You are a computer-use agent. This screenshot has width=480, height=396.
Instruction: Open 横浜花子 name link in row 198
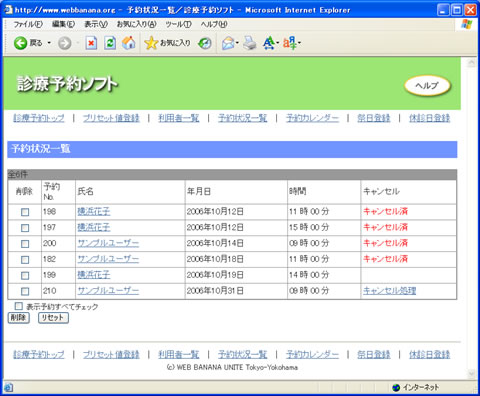(94, 211)
